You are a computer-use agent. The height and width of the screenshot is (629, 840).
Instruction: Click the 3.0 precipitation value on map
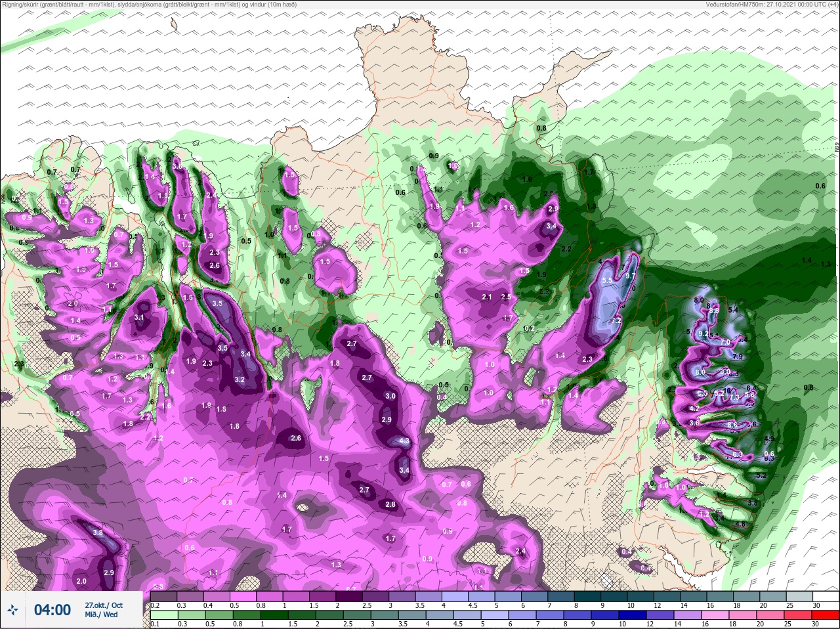pos(390,396)
